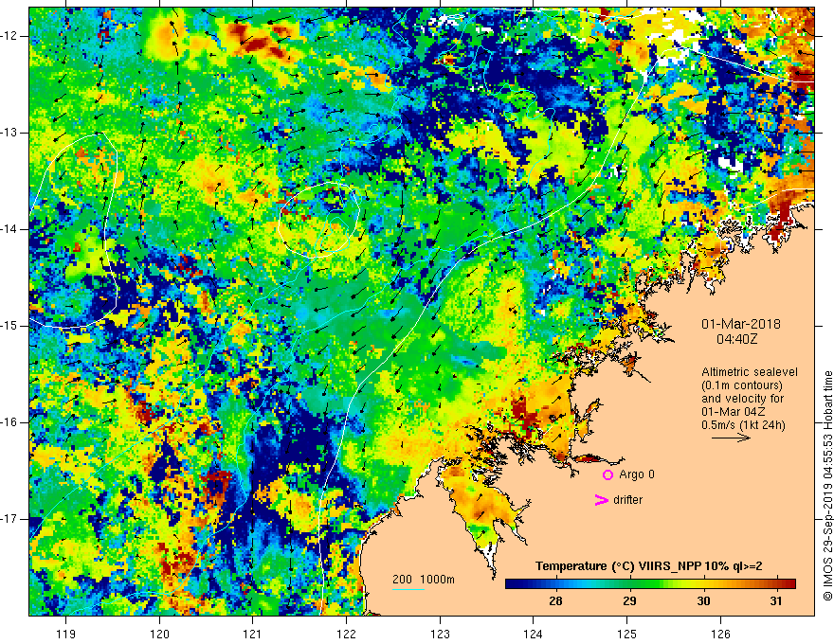This screenshot has width=834, height=644.
Task: Click longitude label 119 on bottom axis
Action: point(66,634)
